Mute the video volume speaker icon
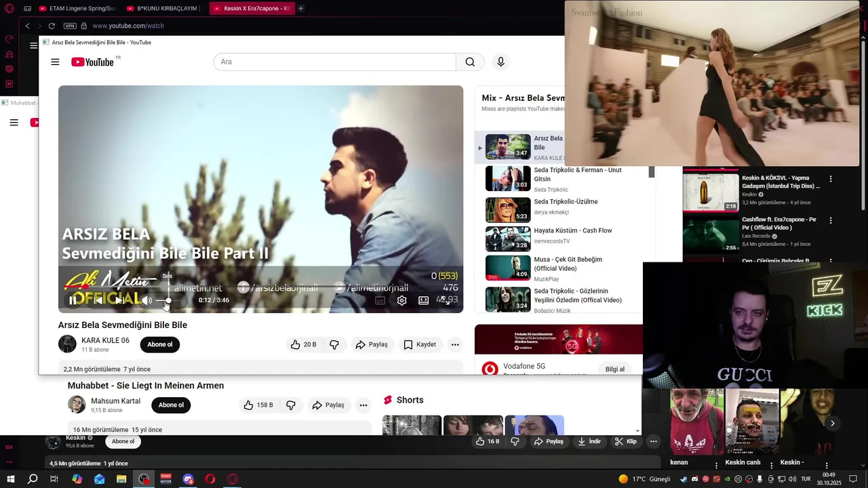 [x=146, y=300]
